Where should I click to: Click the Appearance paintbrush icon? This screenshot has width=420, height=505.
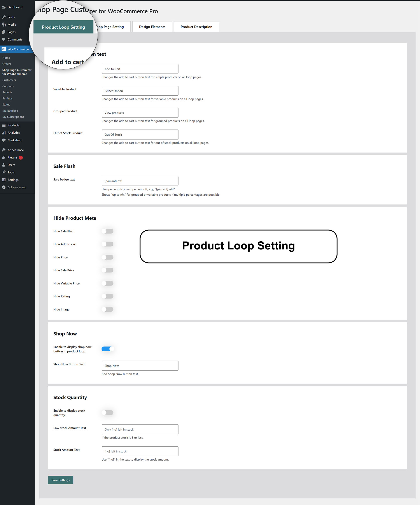tap(4, 150)
